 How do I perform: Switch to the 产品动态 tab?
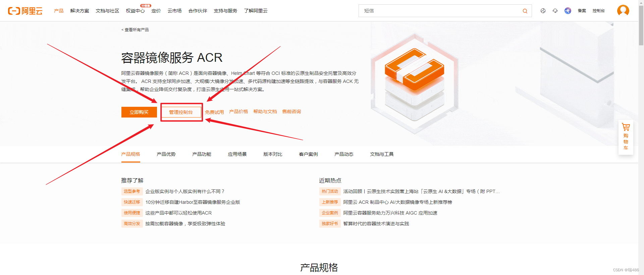(x=344, y=154)
